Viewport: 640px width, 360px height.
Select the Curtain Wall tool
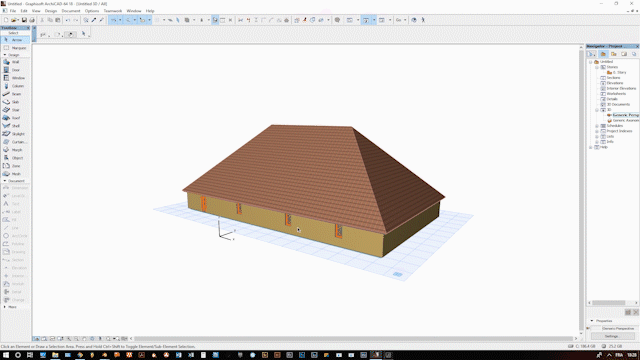point(15,142)
